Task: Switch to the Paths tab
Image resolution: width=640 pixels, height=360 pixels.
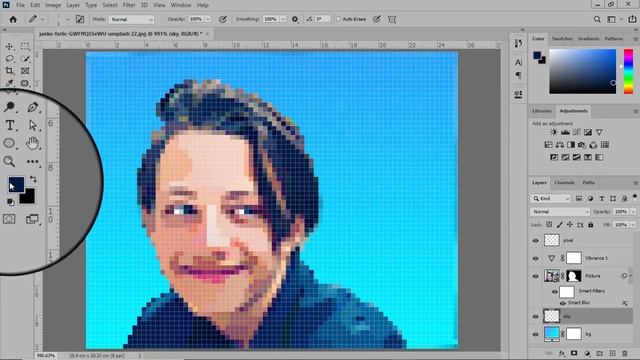Action: [x=589, y=183]
